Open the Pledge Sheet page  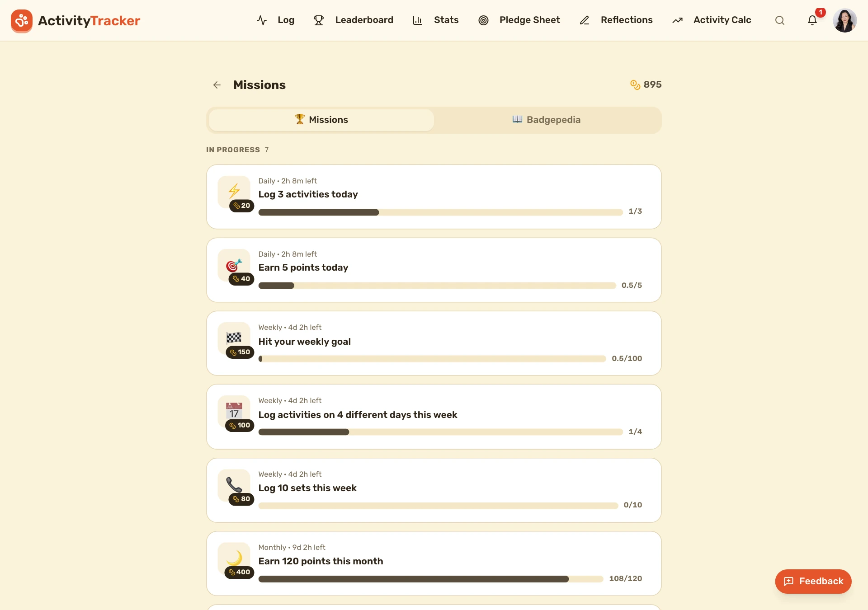pos(519,20)
